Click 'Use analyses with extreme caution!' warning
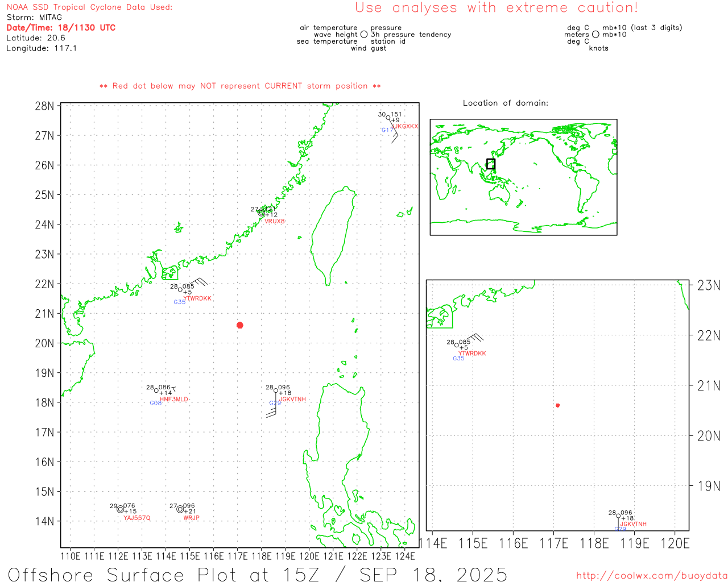Image resolution: width=728 pixels, height=582 pixels. pyautogui.click(x=497, y=8)
